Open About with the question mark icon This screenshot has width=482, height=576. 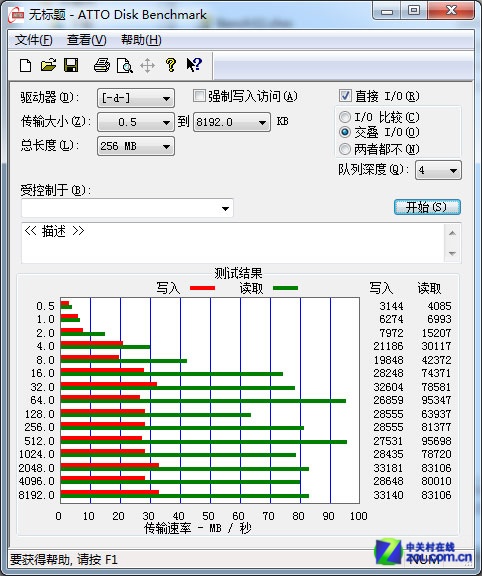[x=171, y=65]
